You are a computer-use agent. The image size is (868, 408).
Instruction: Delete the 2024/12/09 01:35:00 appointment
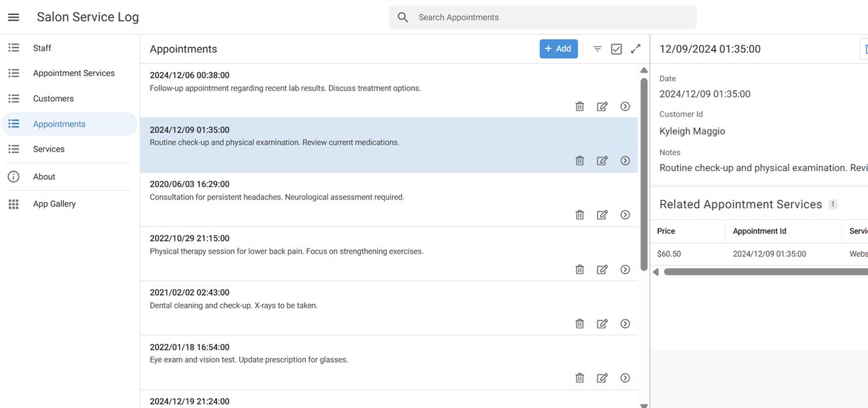click(580, 160)
